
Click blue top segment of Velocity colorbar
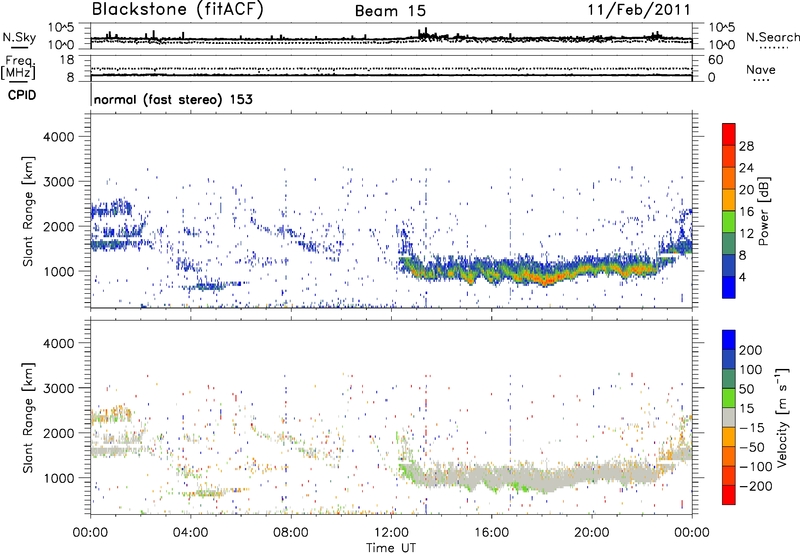tap(729, 340)
